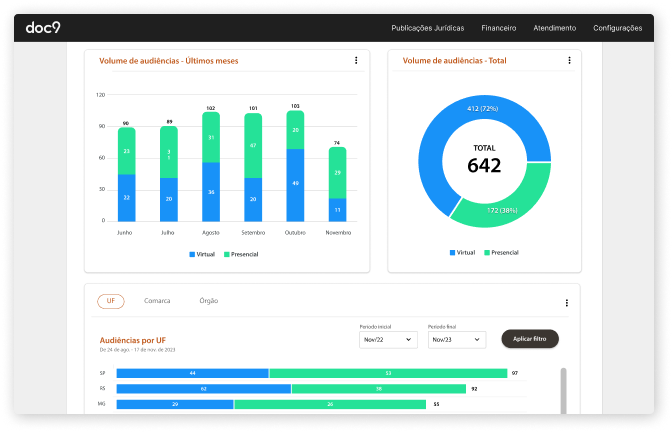Click MG virtual bar showing 29
This screenshot has height=432, width=672.
point(175,404)
